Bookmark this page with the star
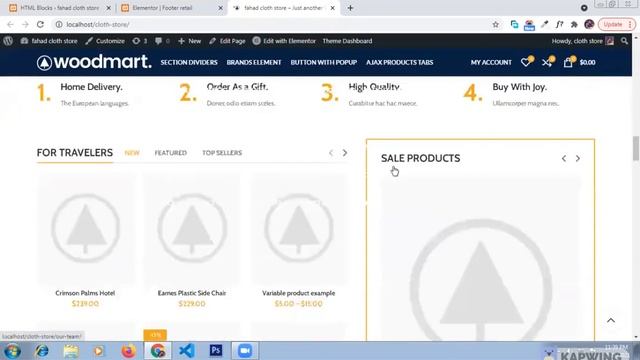Viewport: 640px width, 360px height. [496, 24]
